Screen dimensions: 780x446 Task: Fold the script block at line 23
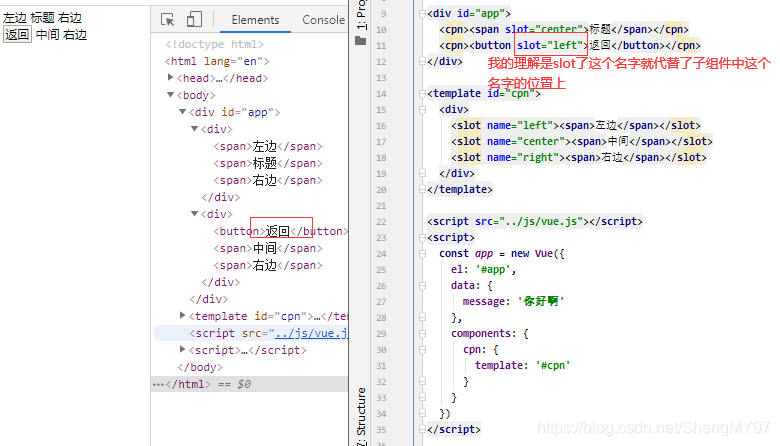coord(422,237)
